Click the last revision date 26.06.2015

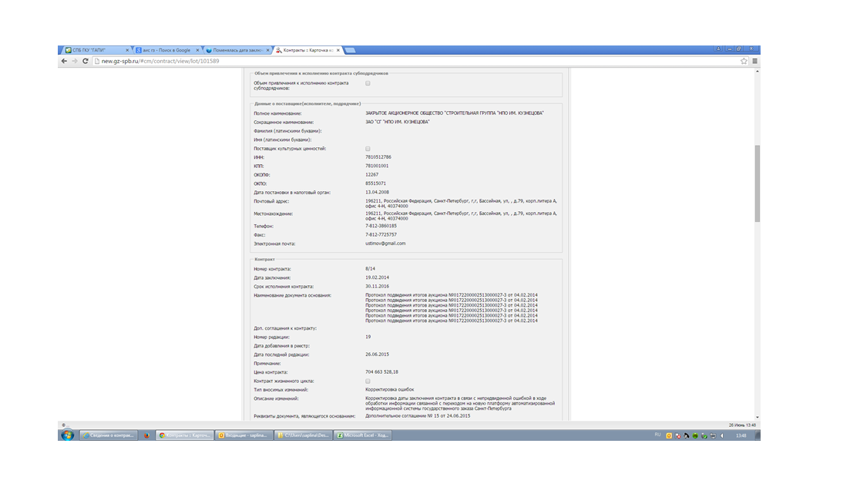point(378,354)
